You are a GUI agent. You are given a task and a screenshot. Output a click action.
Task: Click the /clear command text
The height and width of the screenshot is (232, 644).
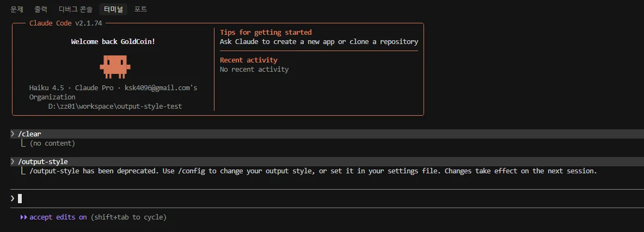(30, 134)
